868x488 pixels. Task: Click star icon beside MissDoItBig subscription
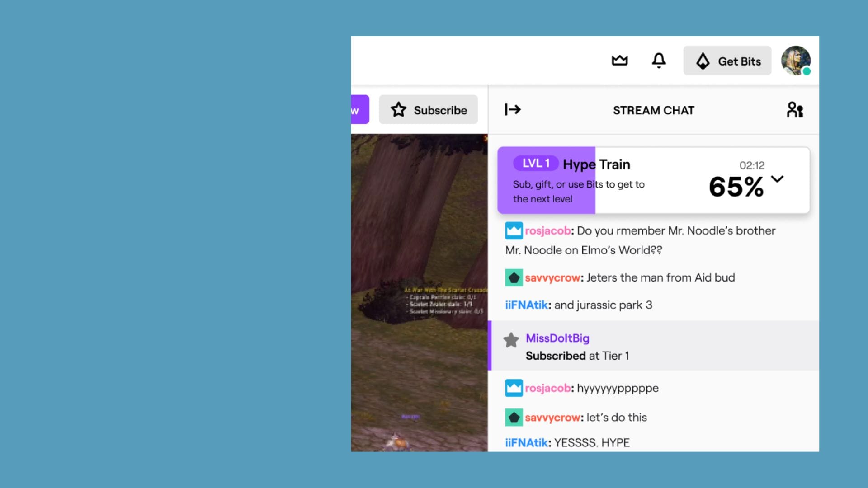511,340
